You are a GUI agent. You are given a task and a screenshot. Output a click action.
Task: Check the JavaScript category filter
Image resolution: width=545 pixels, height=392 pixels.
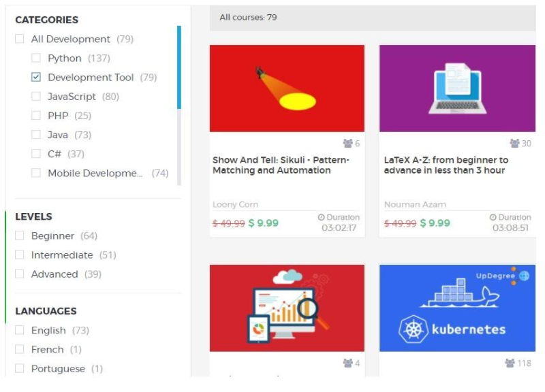(36, 97)
